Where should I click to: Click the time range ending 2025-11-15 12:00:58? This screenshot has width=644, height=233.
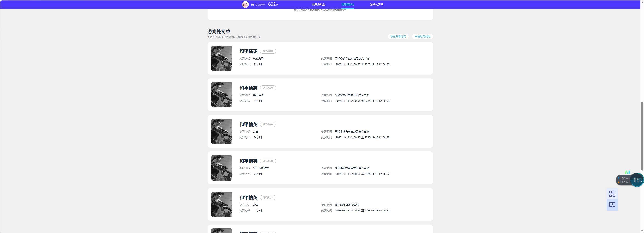362,101
